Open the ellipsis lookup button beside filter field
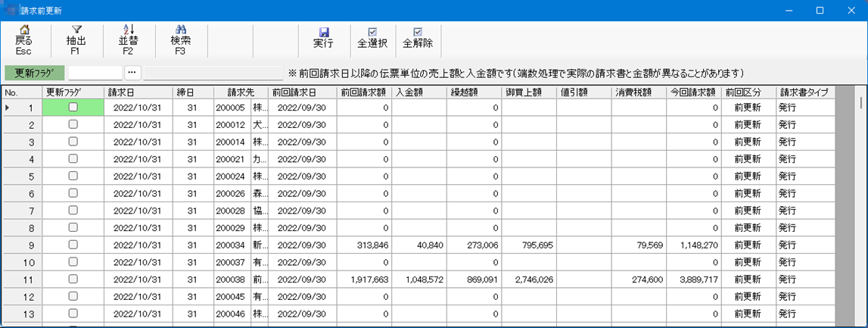This screenshot has height=328, width=868. (x=132, y=73)
